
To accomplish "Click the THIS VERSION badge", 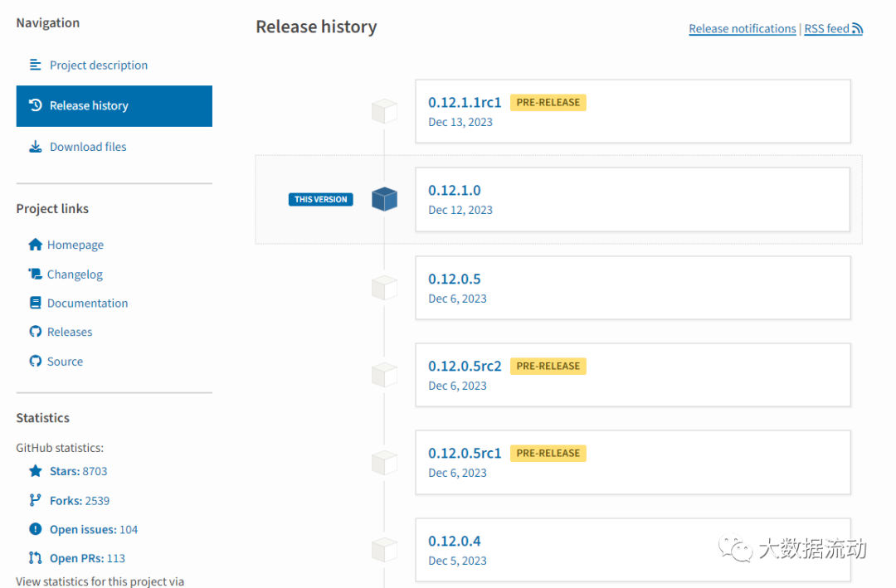I will (x=320, y=199).
